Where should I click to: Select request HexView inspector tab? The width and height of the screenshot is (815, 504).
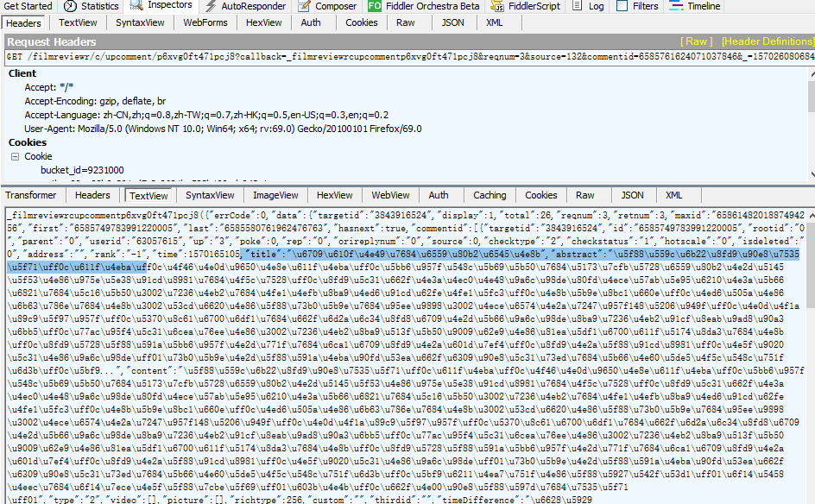coord(263,22)
